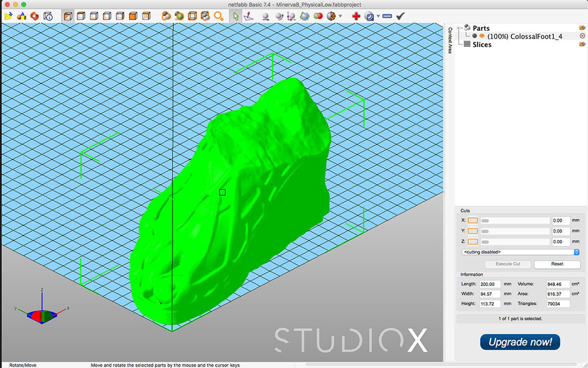The height and width of the screenshot is (368, 588).
Task: Click the Z cut position slider
Action: pyautogui.click(x=515, y=241)
